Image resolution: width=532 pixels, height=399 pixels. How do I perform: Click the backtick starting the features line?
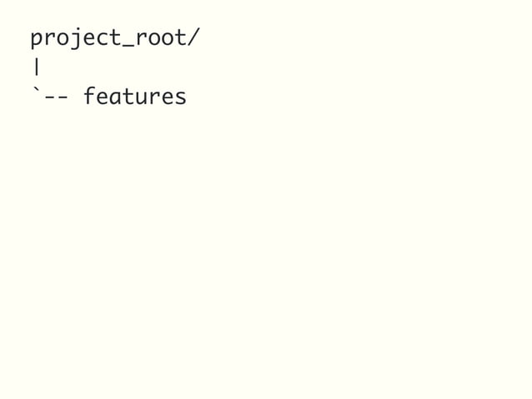36,91
